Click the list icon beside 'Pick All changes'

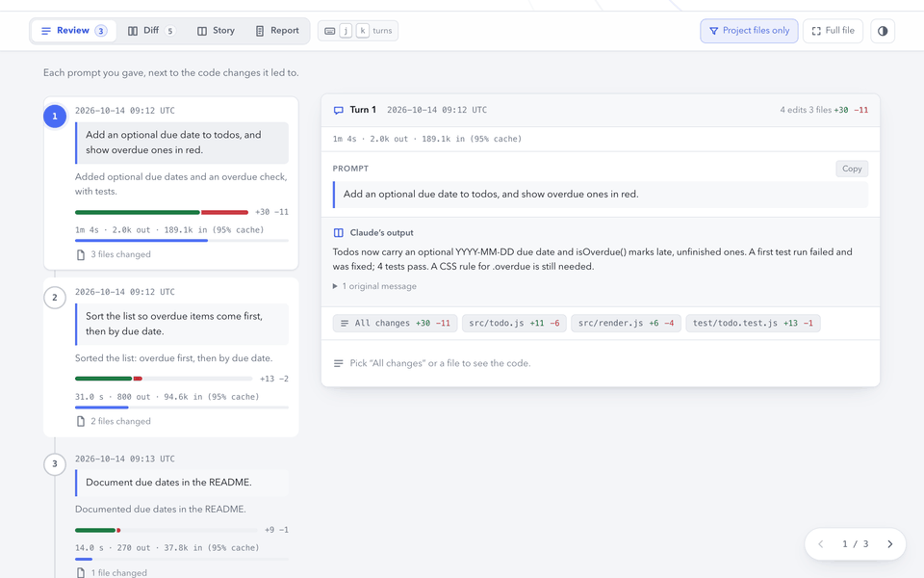point(338,363)
